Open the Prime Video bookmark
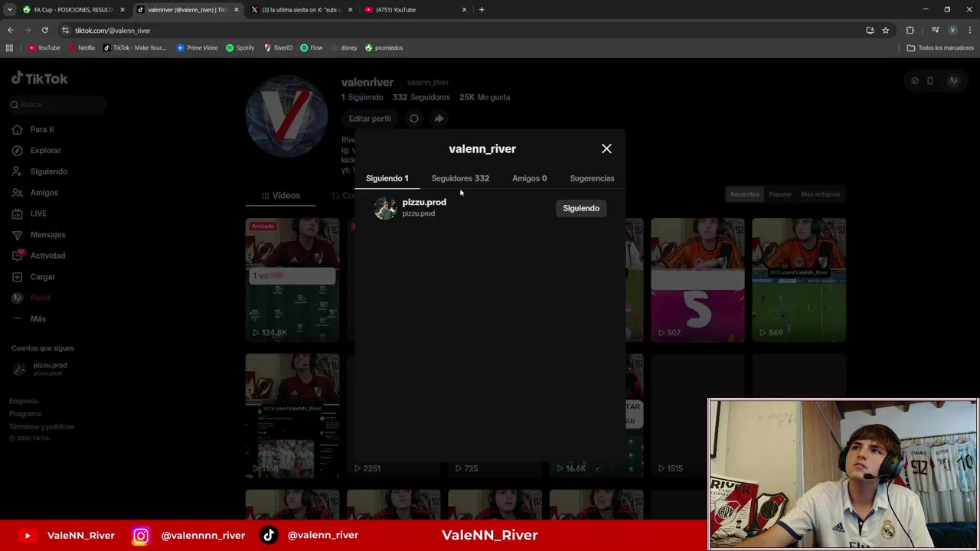The height and width of the screenshot is (551, 980). pyautogui.click(x=198, y=47)
